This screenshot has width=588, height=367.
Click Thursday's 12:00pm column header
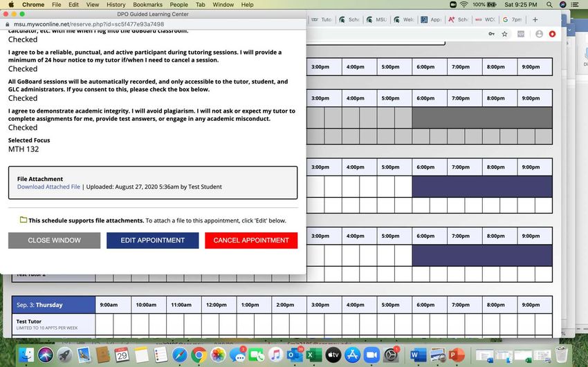219,305
